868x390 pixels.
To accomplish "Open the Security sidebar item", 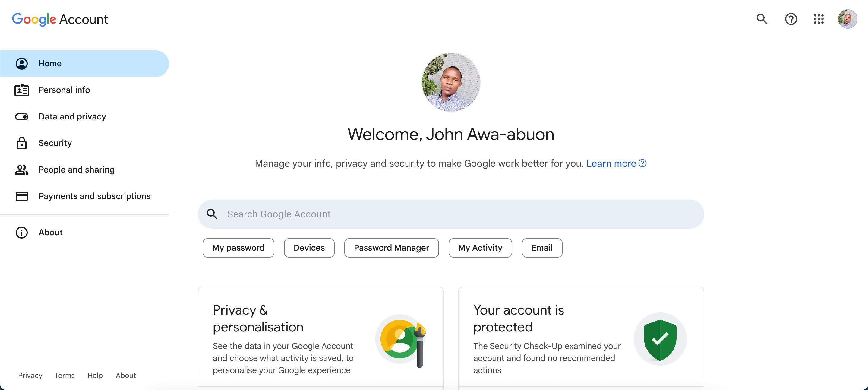I will 55,143.
